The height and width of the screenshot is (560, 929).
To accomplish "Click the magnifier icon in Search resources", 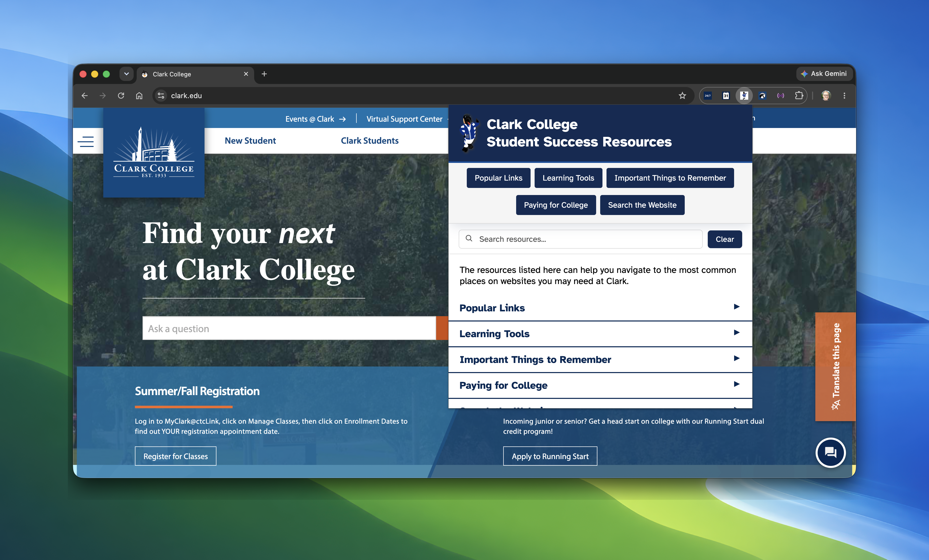I will pyautogui.click(x=469, y=239).
